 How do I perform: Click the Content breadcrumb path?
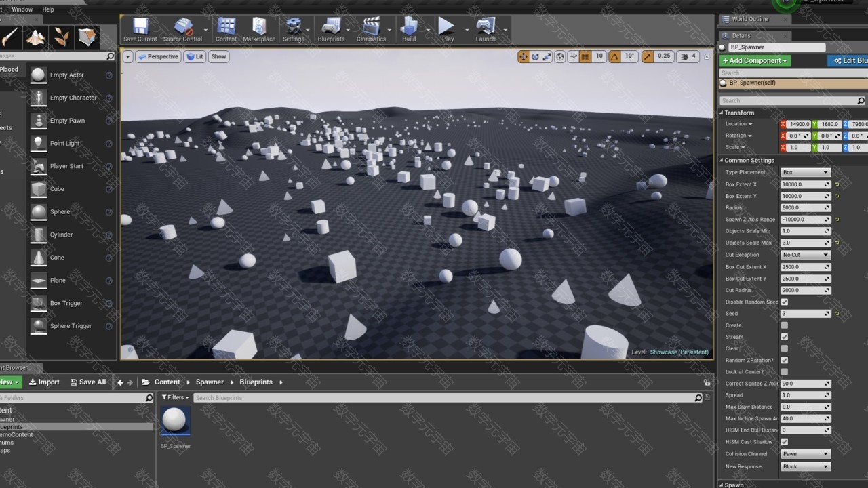click(167, 382)
